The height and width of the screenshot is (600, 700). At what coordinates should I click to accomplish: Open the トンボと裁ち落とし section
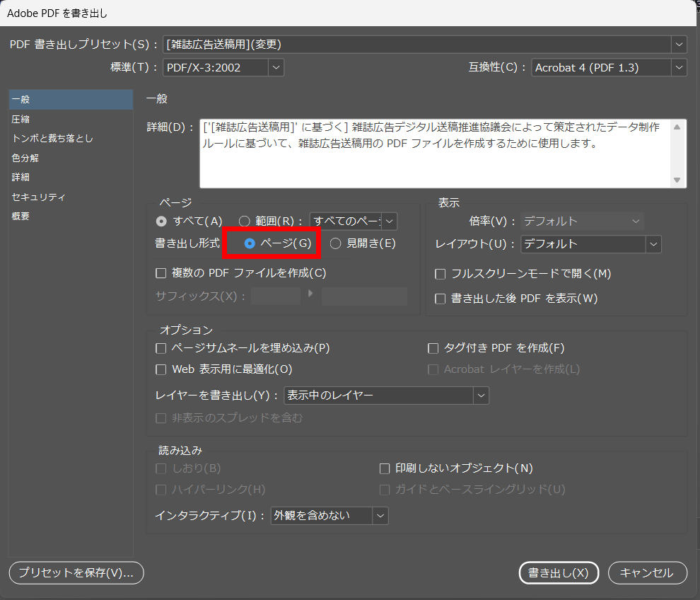[52, 139]
